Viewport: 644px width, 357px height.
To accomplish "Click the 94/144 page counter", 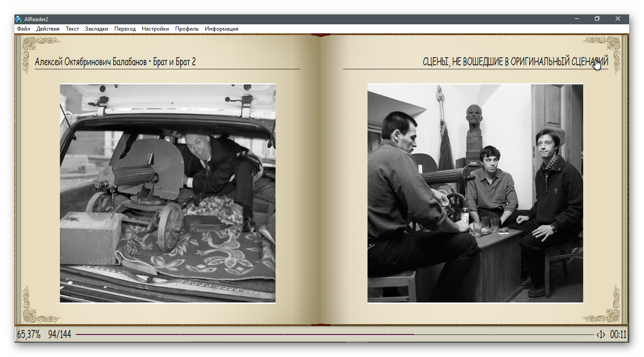I will (x=59, y=334).
